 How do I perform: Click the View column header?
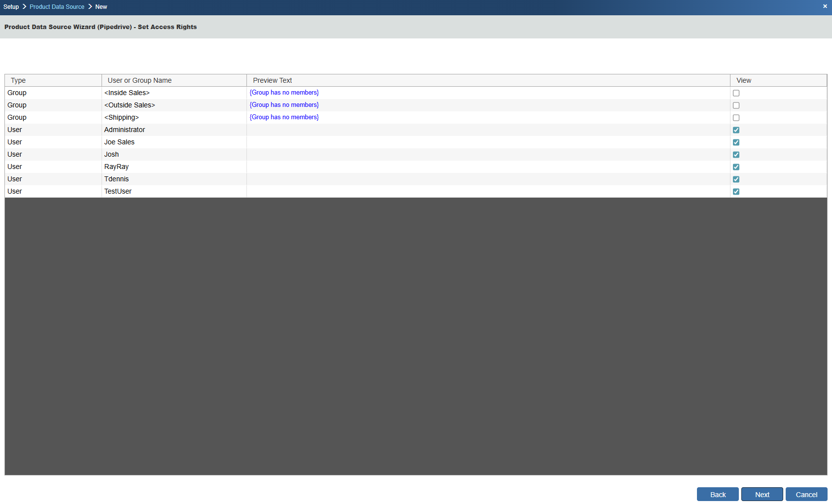(743, 80)
